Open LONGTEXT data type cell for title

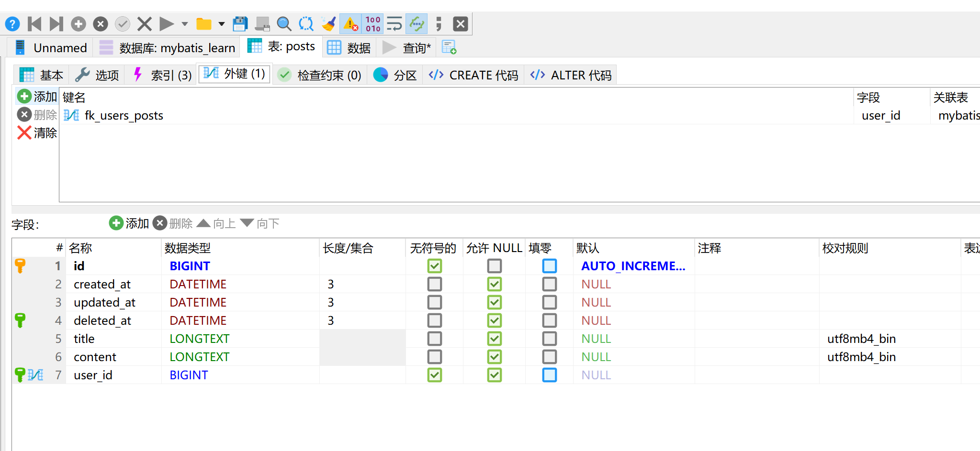200,339
